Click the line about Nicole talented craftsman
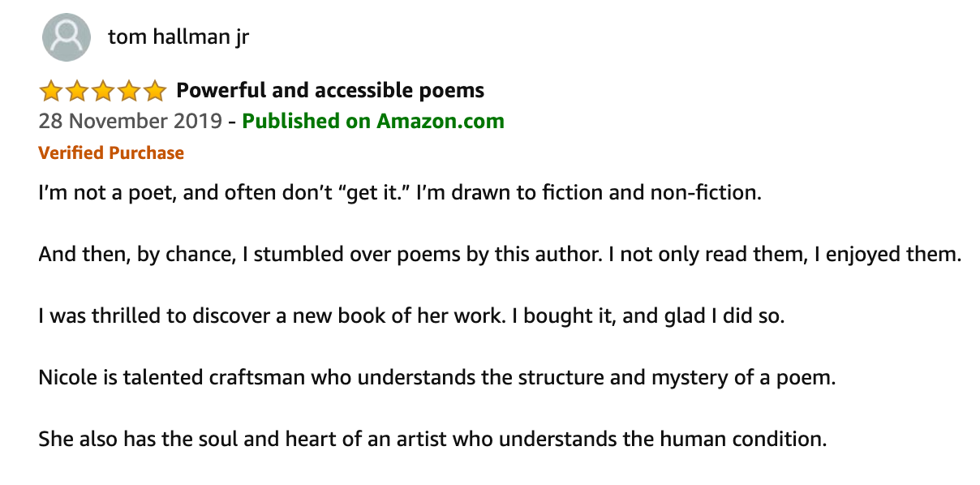Viewport: 980px width, 485px height. pos(436,378)
